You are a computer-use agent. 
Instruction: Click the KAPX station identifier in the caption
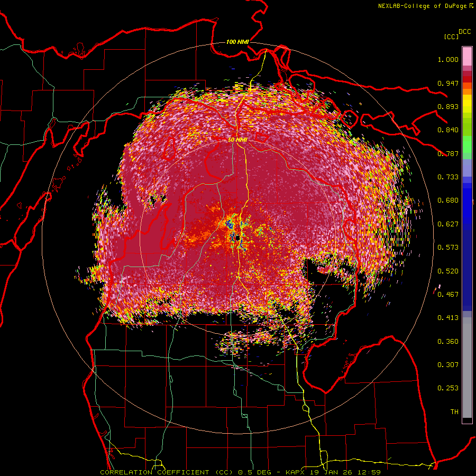296,472
